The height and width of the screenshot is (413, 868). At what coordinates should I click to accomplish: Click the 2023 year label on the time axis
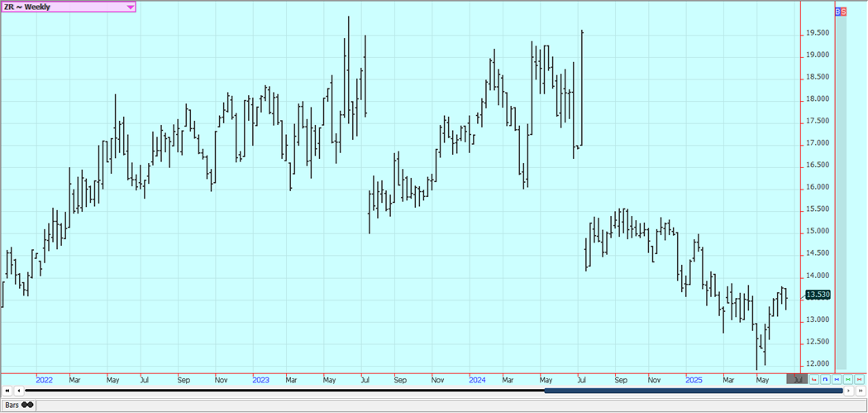pos(260,380)
